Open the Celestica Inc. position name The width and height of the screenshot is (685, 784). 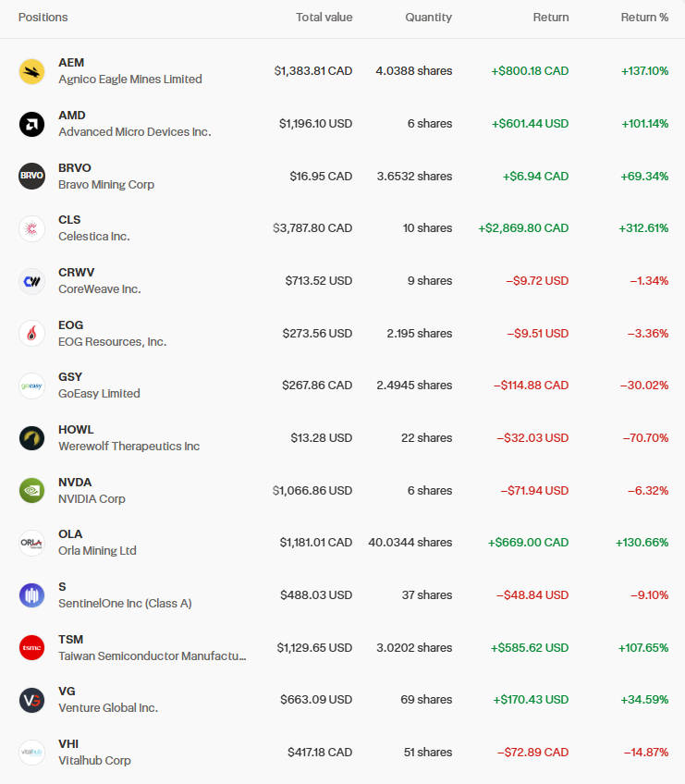[93, 237]
